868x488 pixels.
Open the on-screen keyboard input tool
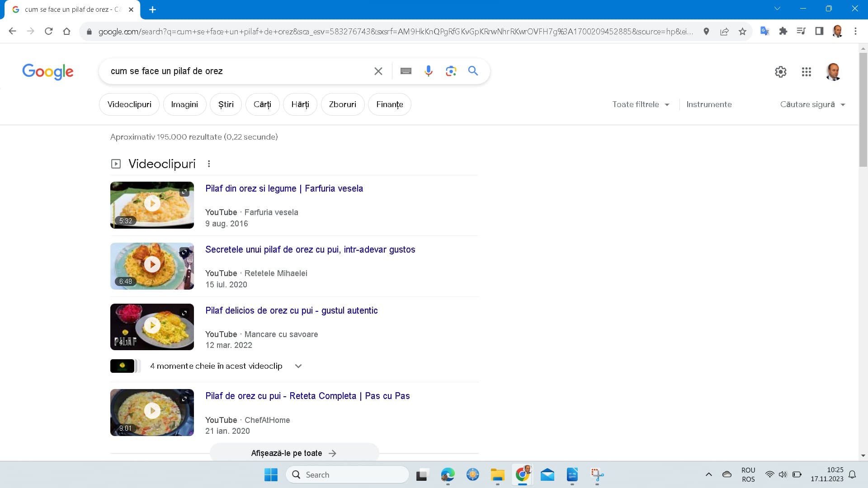pos(406,71)
